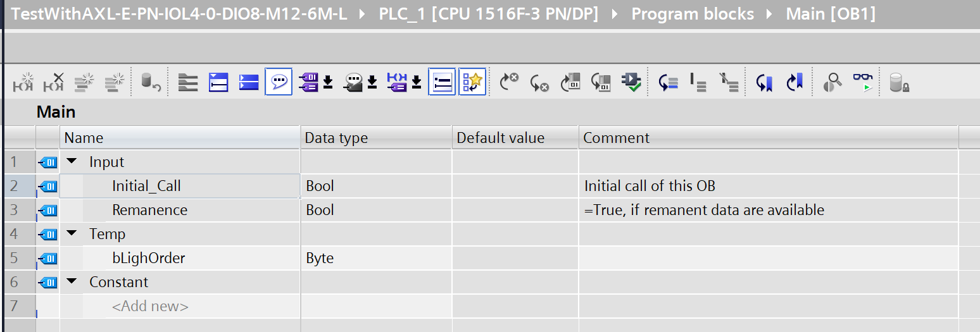Click the Data type column header
The image size is (980, 332).
(336, 138)
